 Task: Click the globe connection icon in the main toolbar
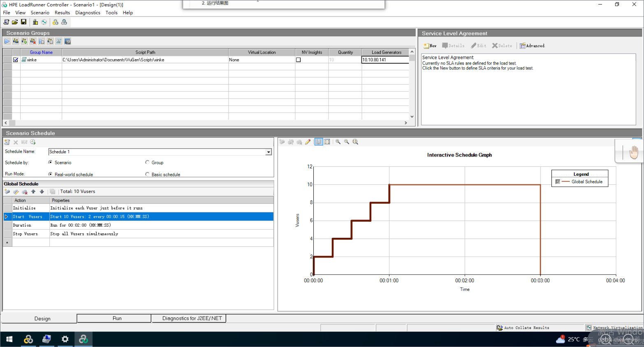[x=44, y=22]
